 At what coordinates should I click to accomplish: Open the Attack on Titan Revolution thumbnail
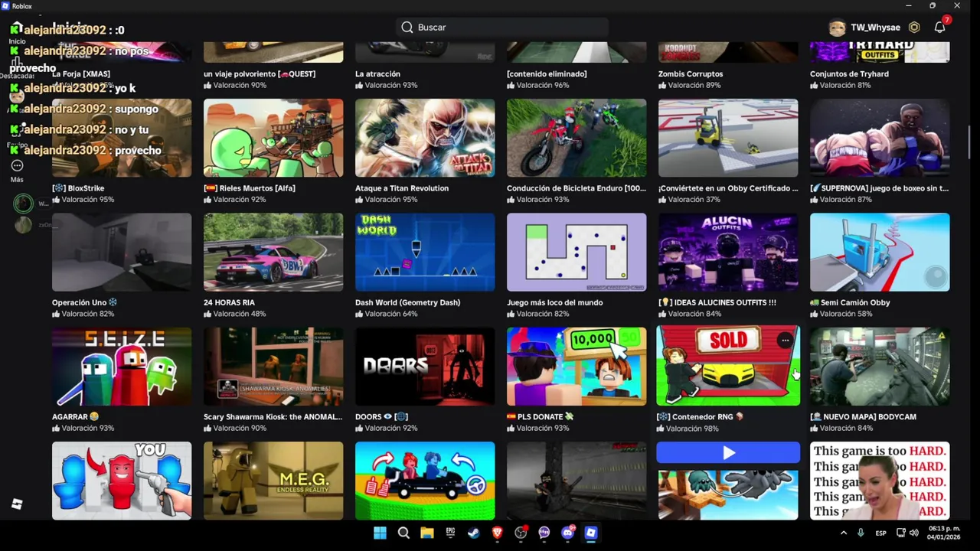[425, 138]
